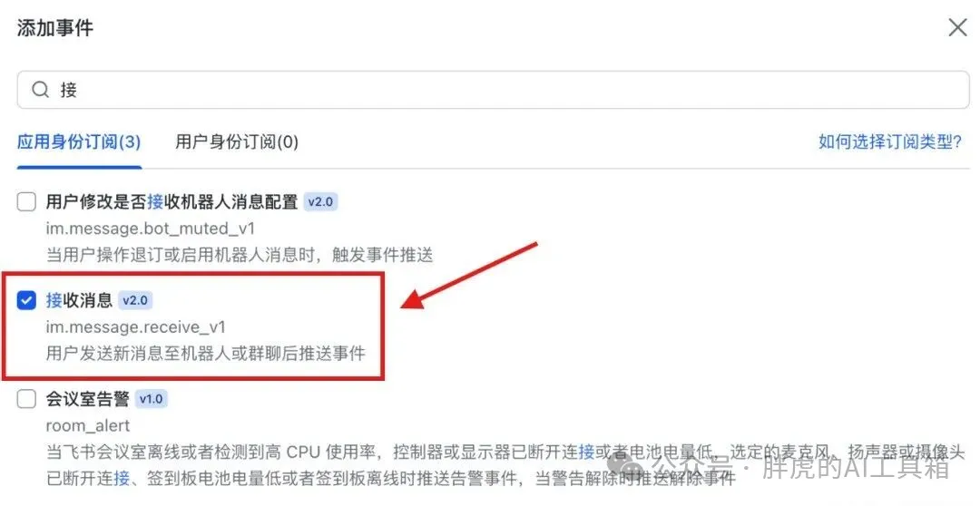This screenshot has height=506, width=980.
Task: Click the v2.0 badge beside 接收消息
Action: (135, 300)
